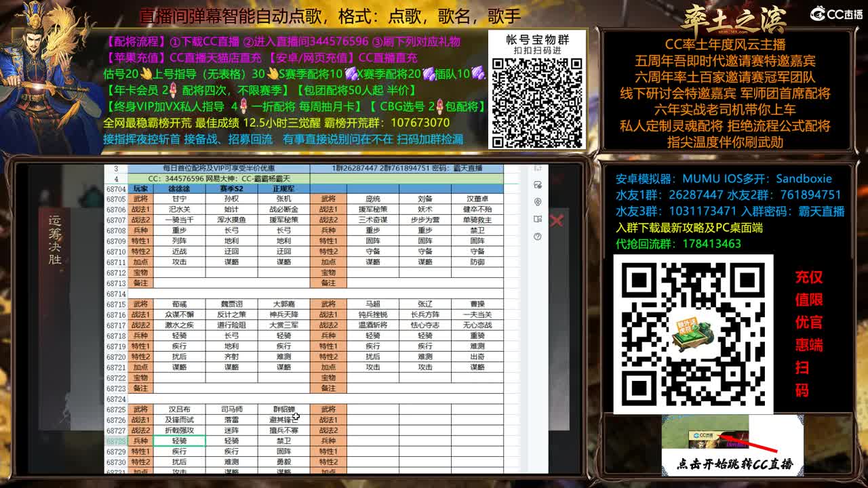
Task: Select the cell 钝兵挫锐
Action: tap(373, 315)
